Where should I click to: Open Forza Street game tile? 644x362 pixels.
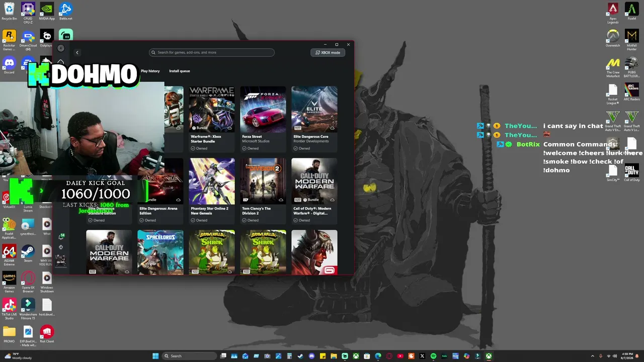tap(263, 119)
